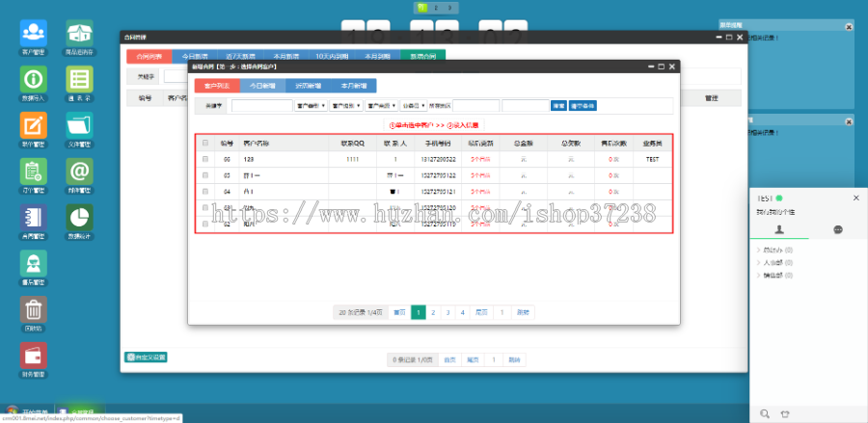Open the 回收站 trash icon
This screenshot has width=868, height=423.
coord(33,310)
